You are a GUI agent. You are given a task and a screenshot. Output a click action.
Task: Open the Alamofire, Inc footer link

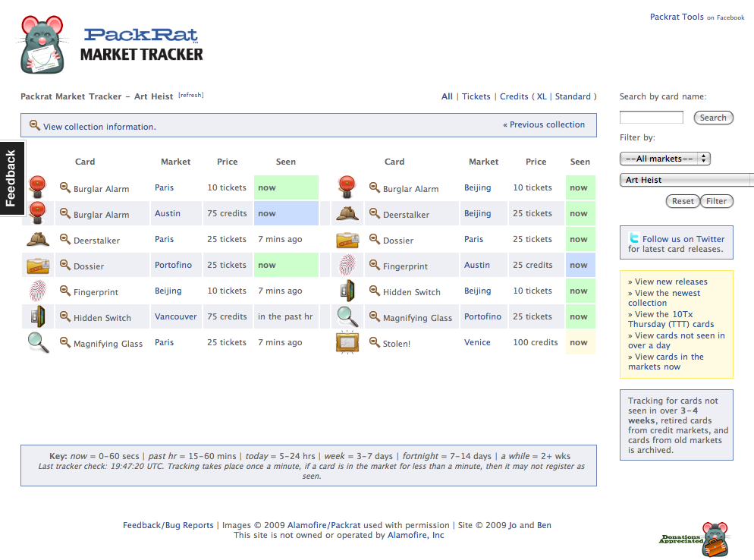(416, 535)
